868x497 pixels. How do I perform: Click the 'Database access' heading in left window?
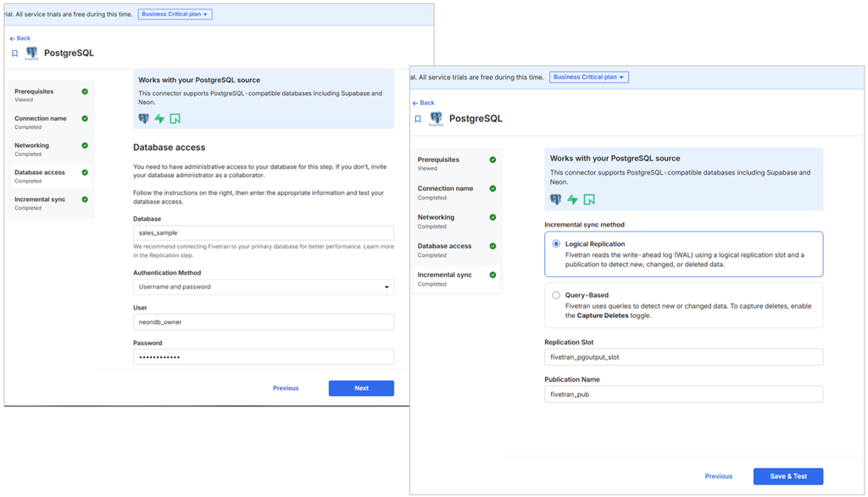[170, 148]
